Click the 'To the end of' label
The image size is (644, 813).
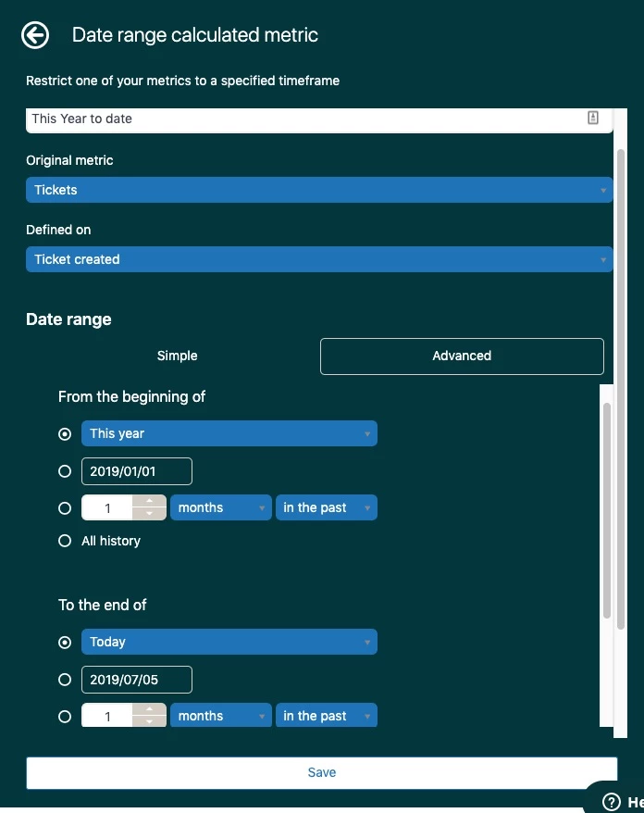pyautogui.click(x=102, y=605)
